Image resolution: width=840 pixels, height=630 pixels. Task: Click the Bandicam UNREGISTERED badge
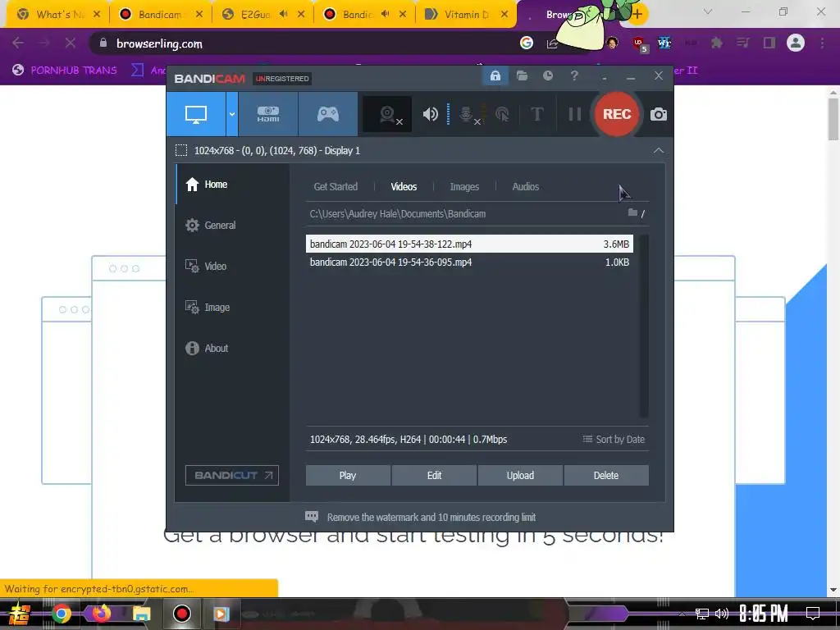(x=282, y=79)
